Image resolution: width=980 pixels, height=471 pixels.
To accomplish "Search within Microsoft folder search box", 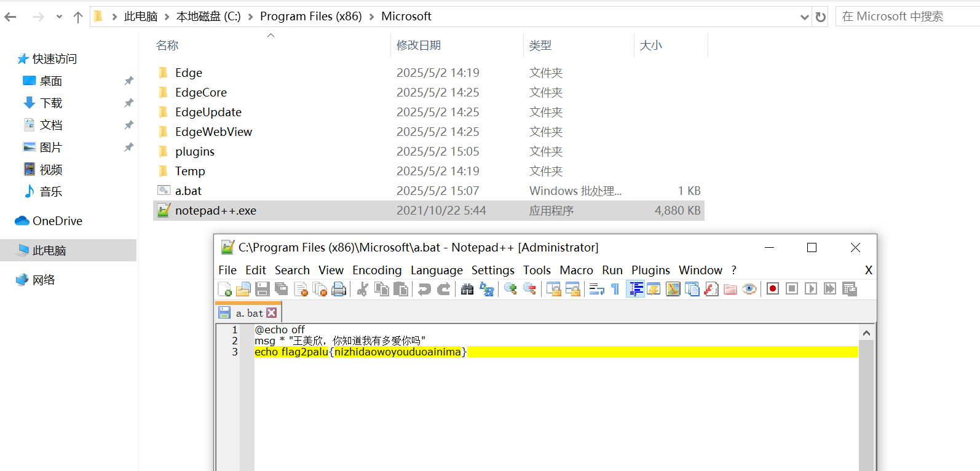I will click(x=907, y=17).
